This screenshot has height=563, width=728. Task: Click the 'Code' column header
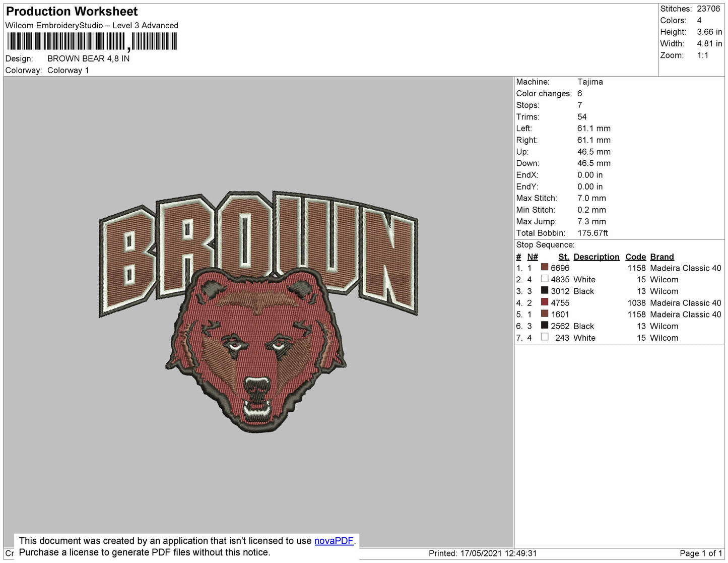point(636,257)
